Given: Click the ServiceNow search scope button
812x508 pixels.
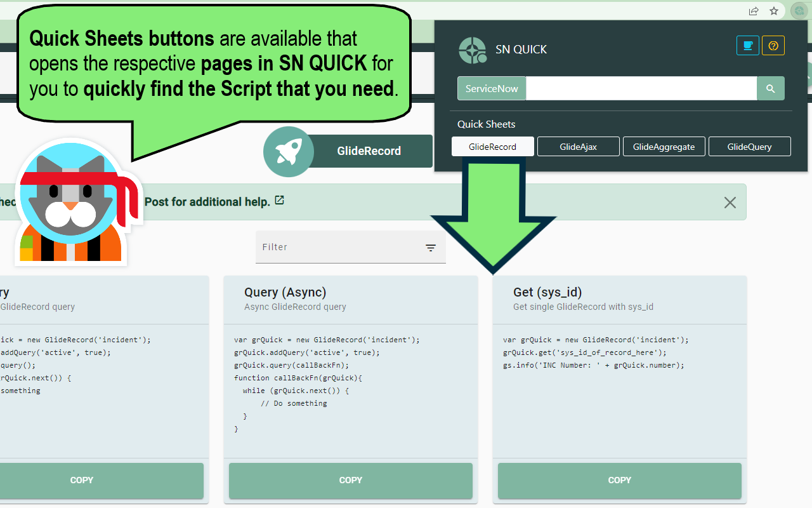Looking at the screenshot, I should click(492, 89).
